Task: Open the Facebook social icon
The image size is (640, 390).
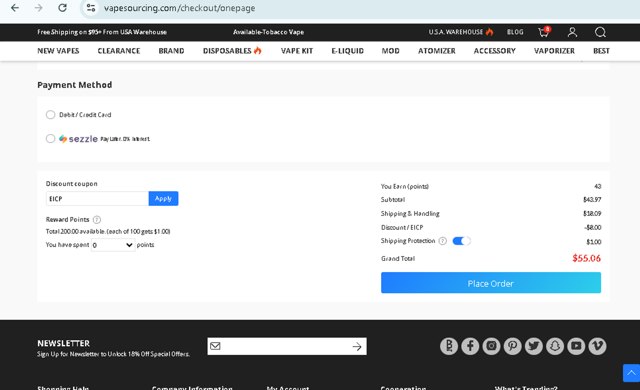Action: (470, 346)
